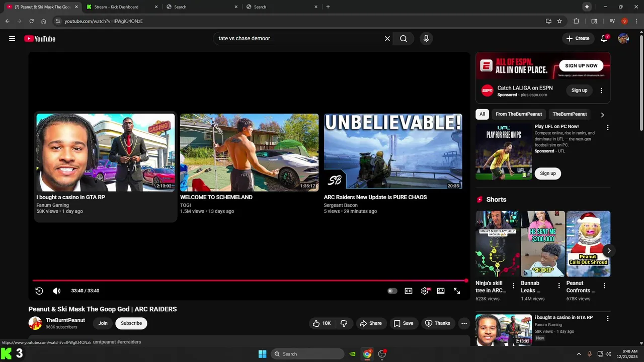Open ESPN ad options three-dot menu
644x362 pixels.
point(601,90)
